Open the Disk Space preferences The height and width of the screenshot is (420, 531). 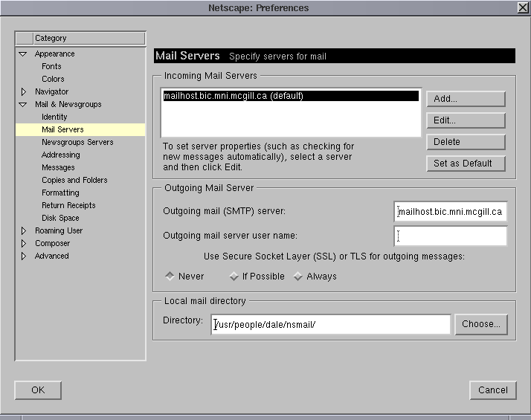(60, 218)
